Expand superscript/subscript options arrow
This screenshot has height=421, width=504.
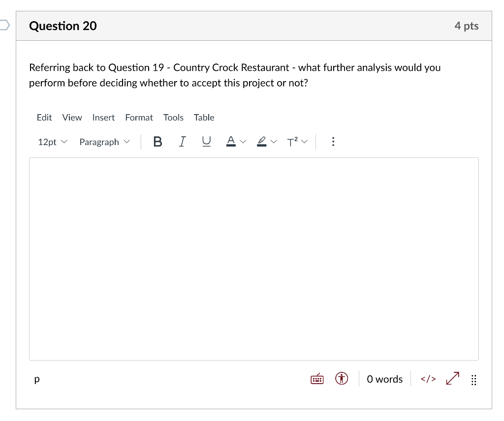(x=304, y=142)
